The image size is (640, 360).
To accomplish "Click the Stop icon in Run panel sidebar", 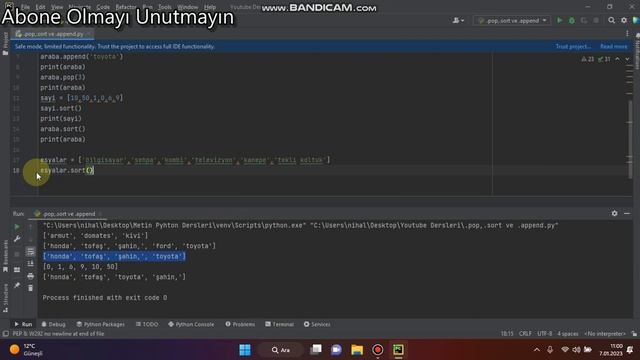I will (x=17, y=254).
